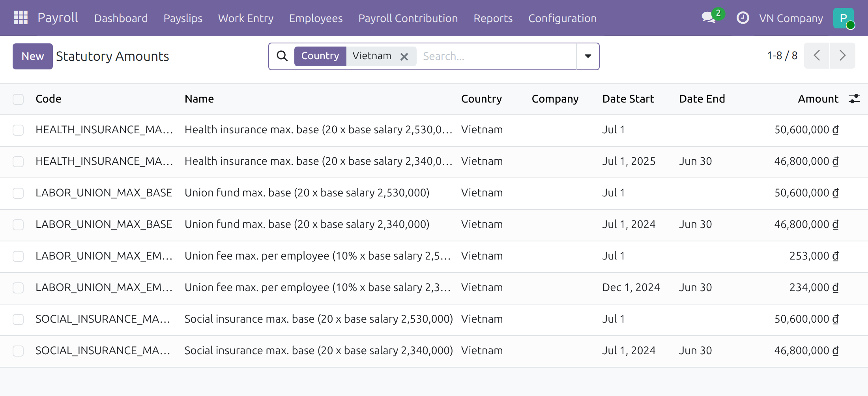The width and height of the screenshot is (868, 396).
Task: Sort by the Code column header
Action: [x=49, y=99]
